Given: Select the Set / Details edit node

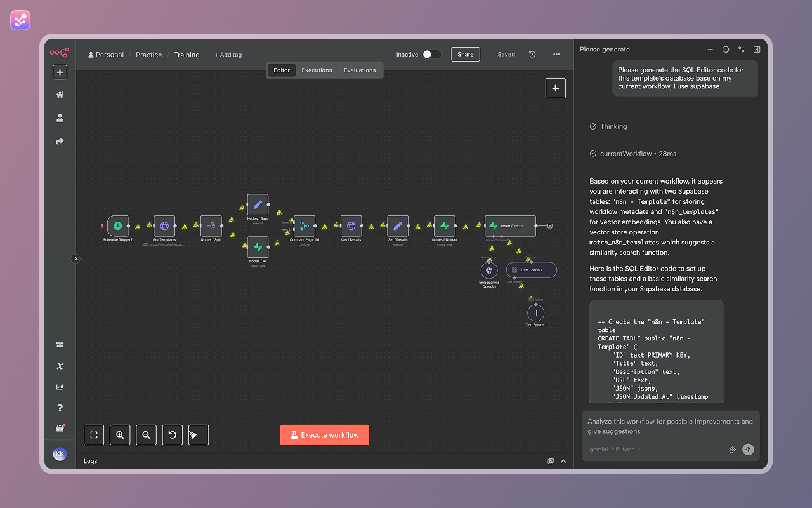Looking at the screenshot, I should tap(398, 225).
